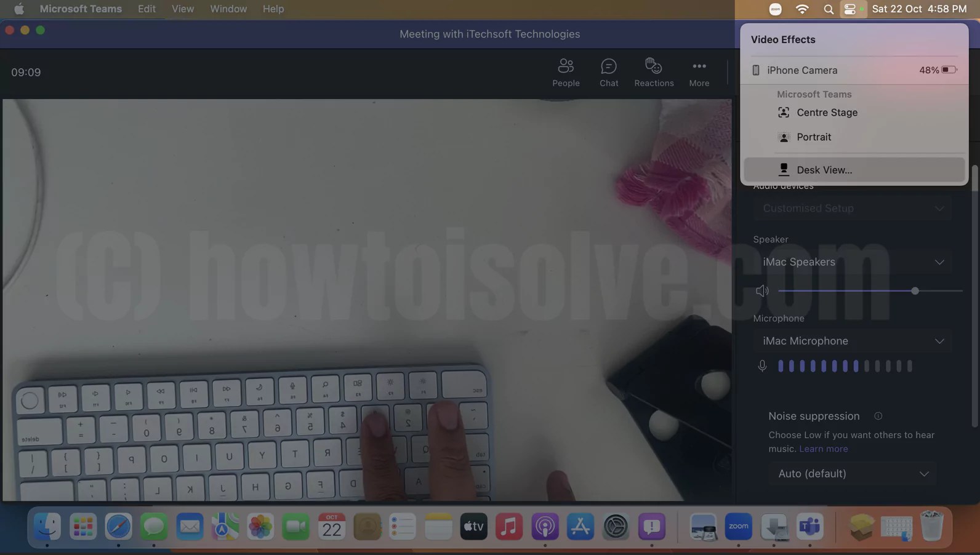Open the Auto (default) noise suppression dropdown
Screen dimensions: 980x555
tap(853, 474)
